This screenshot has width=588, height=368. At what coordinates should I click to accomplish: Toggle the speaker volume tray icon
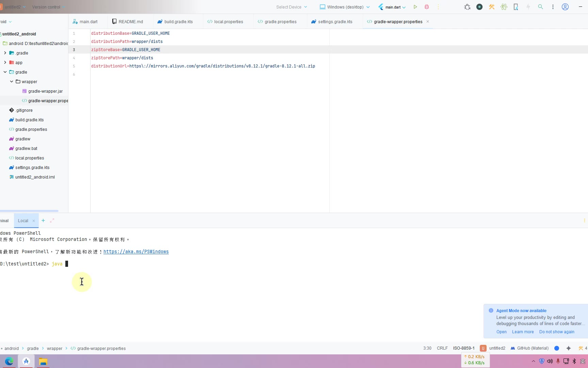coord(550,361)
